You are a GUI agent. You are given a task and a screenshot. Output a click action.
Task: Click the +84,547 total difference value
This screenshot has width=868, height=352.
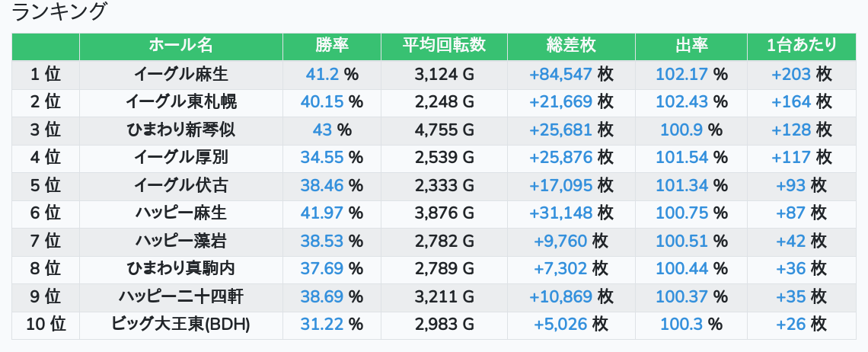(x=560, y=74)
